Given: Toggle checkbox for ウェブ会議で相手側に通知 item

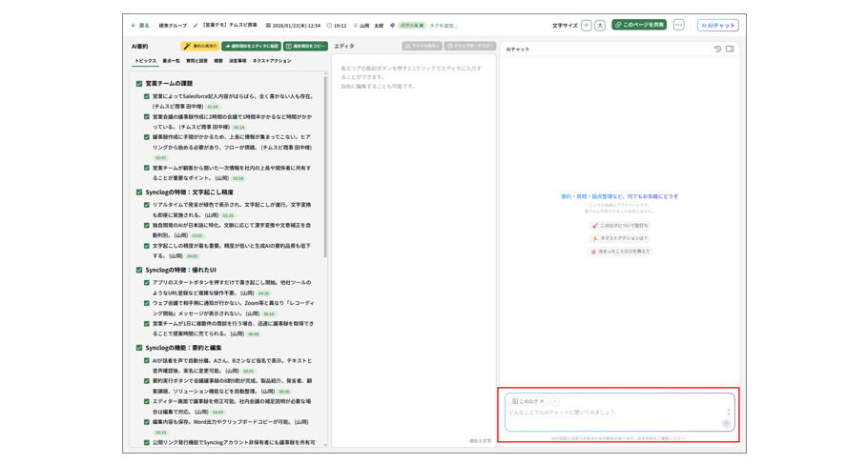Looking at the screenshot, I should 147,303.
